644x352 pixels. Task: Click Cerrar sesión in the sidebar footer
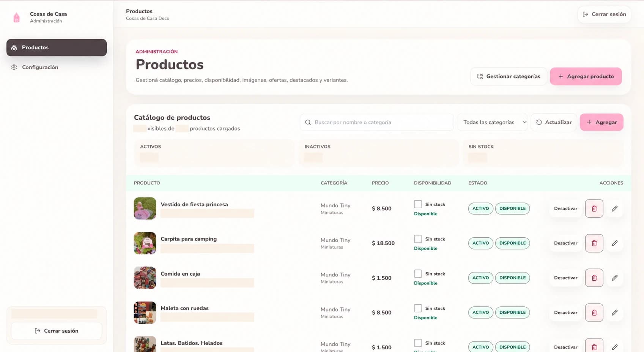tap(57, 331)
